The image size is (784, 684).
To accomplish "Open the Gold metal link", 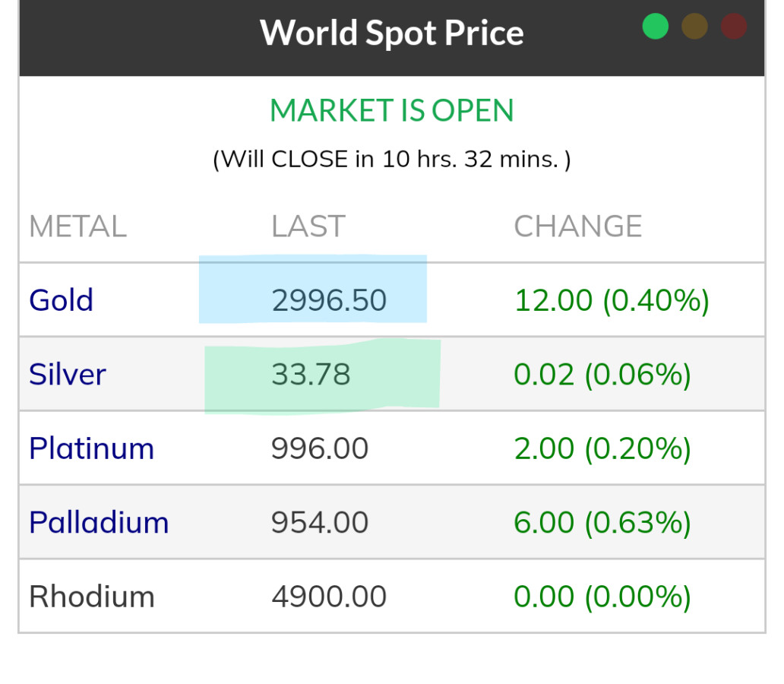I will 61,300.
